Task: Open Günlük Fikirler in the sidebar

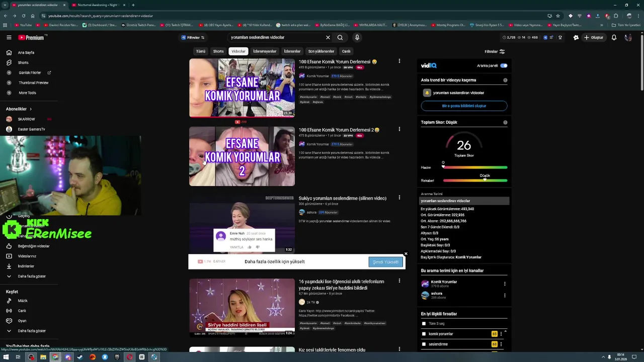Action: click(30, 72)
